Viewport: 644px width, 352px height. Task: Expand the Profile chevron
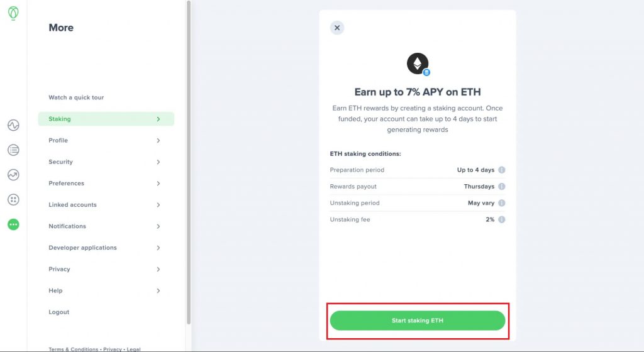[x=158, y=140]
